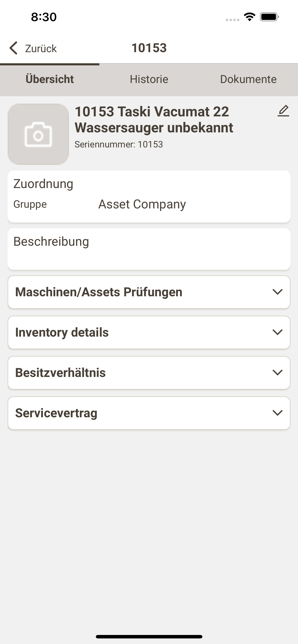298x644 pixels.
Task: Open the Maschinen/Assets Prüfungen section title
Action: point(99,292)
